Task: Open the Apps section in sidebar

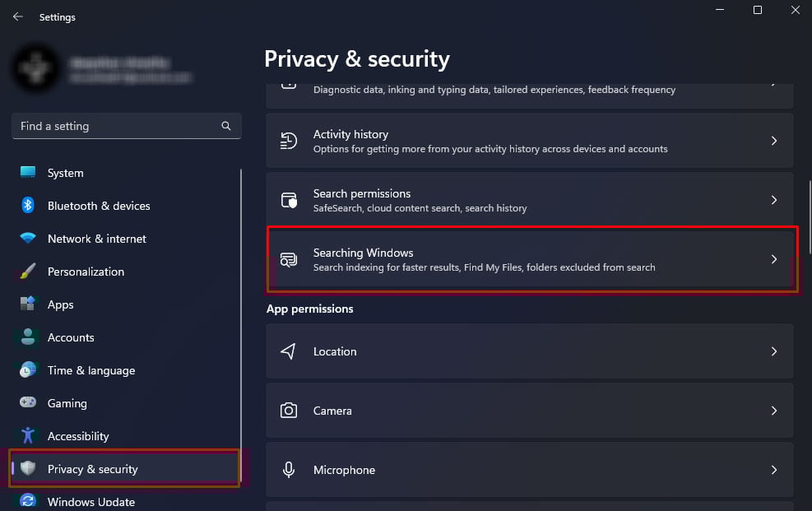Action: click(60, 304)
